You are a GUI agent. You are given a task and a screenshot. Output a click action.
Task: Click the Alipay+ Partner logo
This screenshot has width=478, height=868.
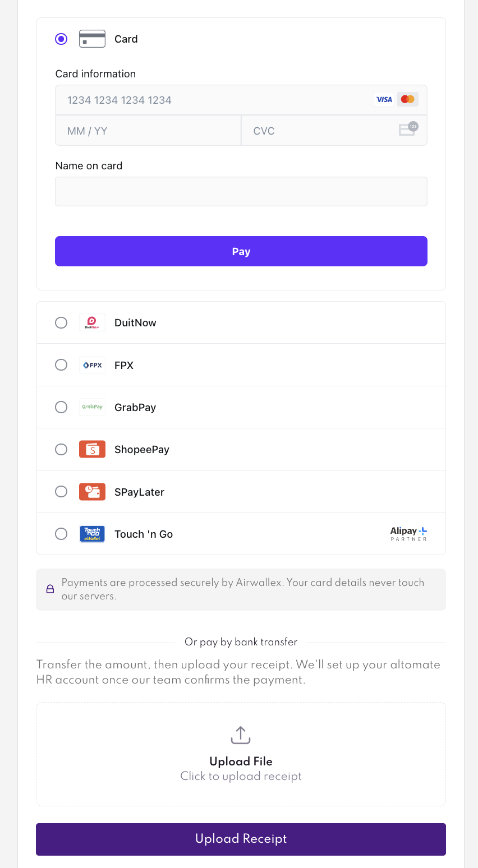(x=409, y=534)
